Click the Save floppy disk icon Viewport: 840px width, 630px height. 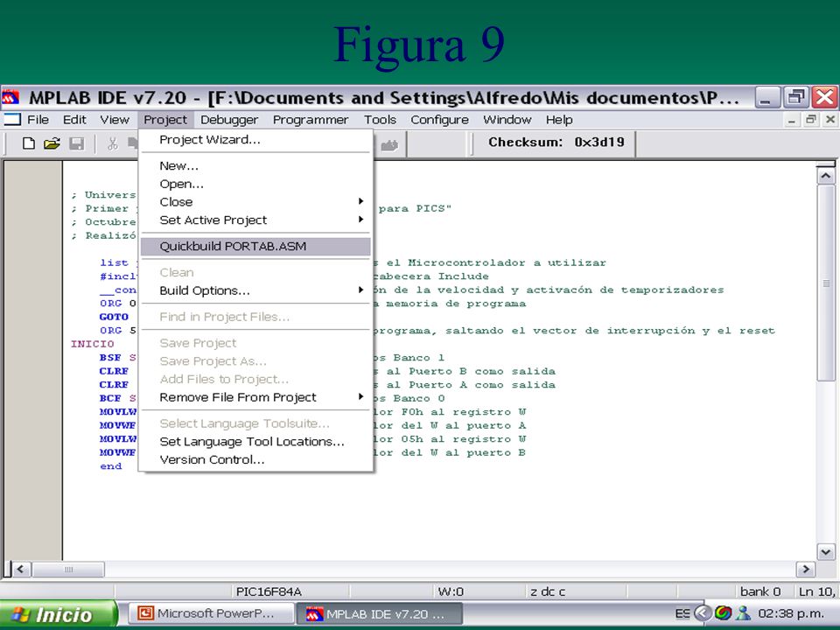point(77,143)
